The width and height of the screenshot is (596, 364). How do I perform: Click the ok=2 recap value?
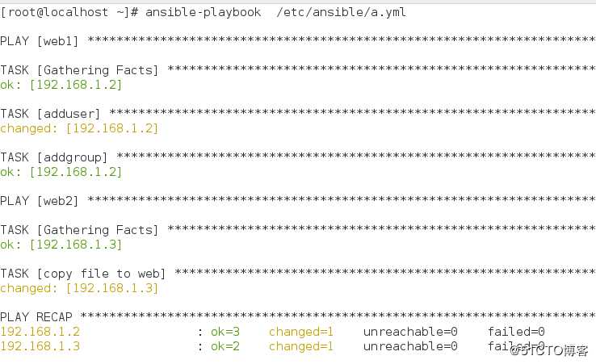225,346
